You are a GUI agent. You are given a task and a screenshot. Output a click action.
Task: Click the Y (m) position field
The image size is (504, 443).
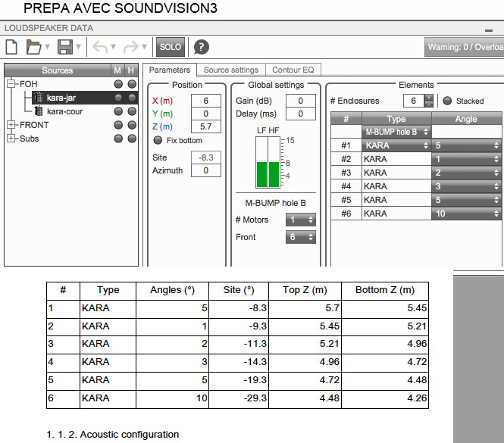point(205,114)
